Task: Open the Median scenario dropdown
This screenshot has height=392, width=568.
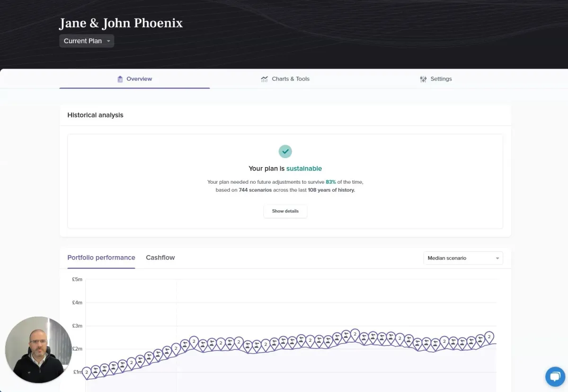Action: pos(463,258)
